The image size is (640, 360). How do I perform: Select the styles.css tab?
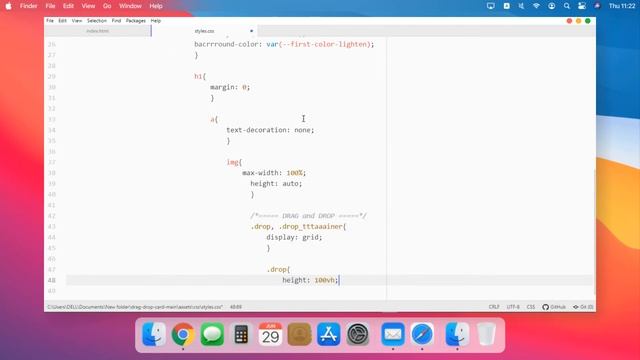[204, 31]
